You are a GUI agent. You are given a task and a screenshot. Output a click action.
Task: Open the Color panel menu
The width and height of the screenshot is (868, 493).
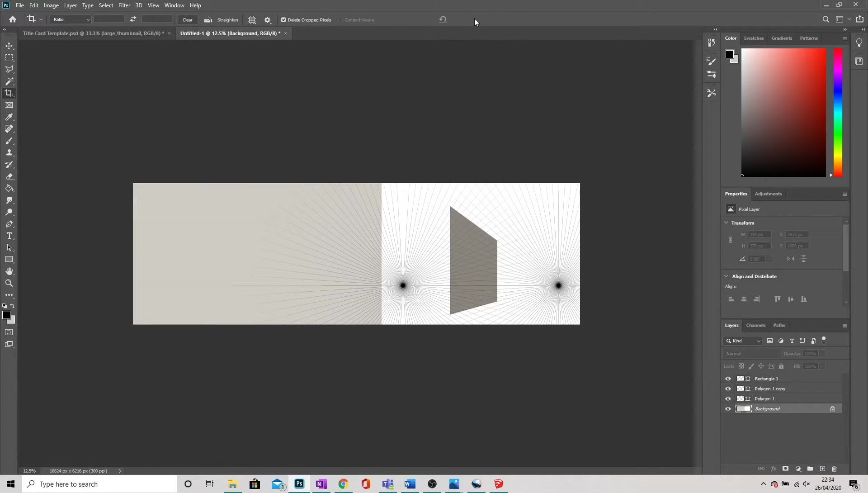point(844,38)
